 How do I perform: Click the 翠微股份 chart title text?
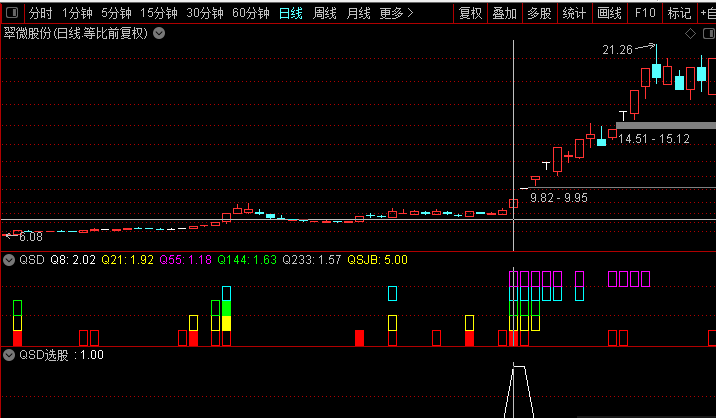(76, 33)
